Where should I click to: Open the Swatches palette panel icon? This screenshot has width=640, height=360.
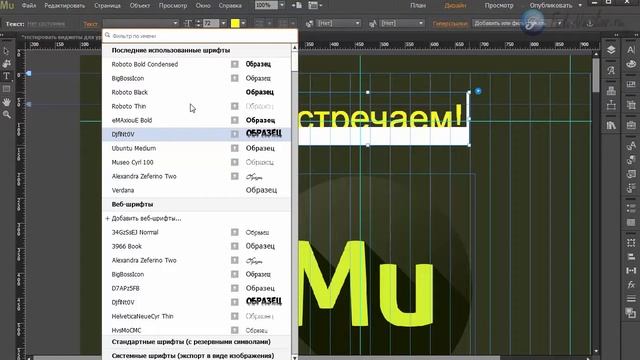pos(631,64)
